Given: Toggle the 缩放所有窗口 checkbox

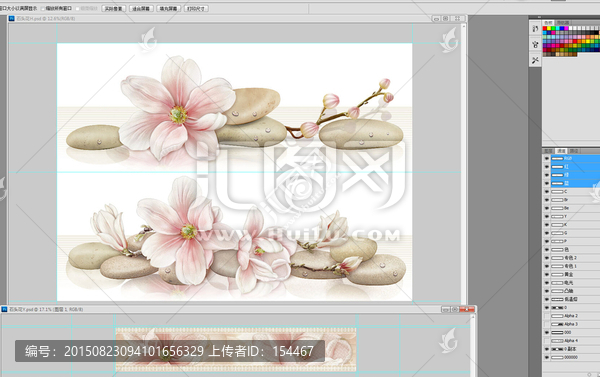Looking at the screenshot, I should (43, 8).
